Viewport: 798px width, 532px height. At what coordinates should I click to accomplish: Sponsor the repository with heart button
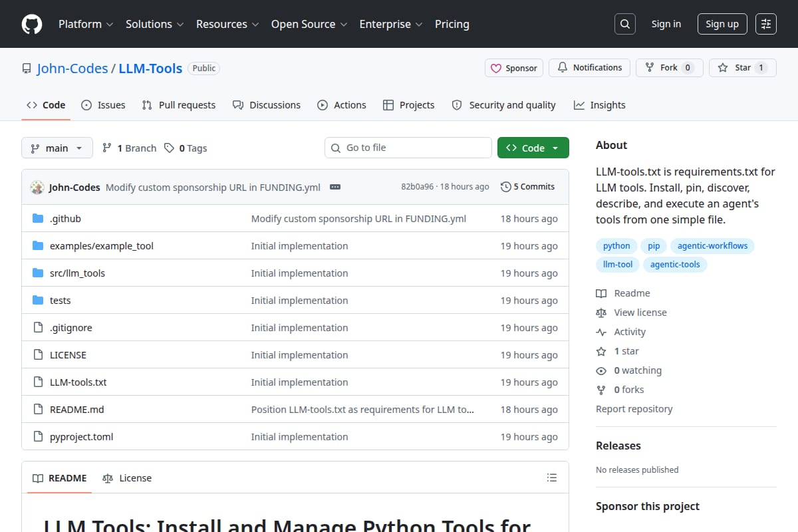click(514, 68)
